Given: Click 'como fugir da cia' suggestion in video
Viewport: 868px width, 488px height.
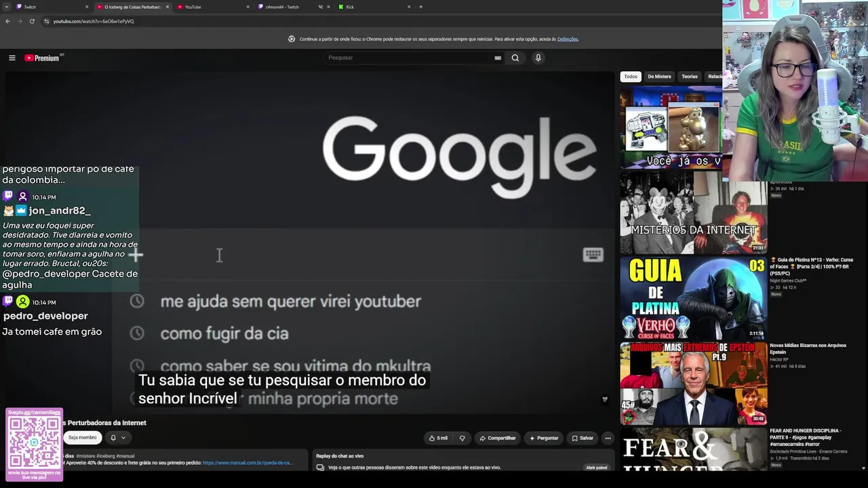Looking at the screenshot, I should click(224, 333).
